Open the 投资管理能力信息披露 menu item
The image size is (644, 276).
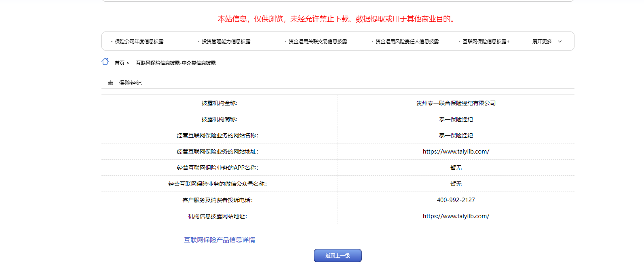click(x=226, y=42)
